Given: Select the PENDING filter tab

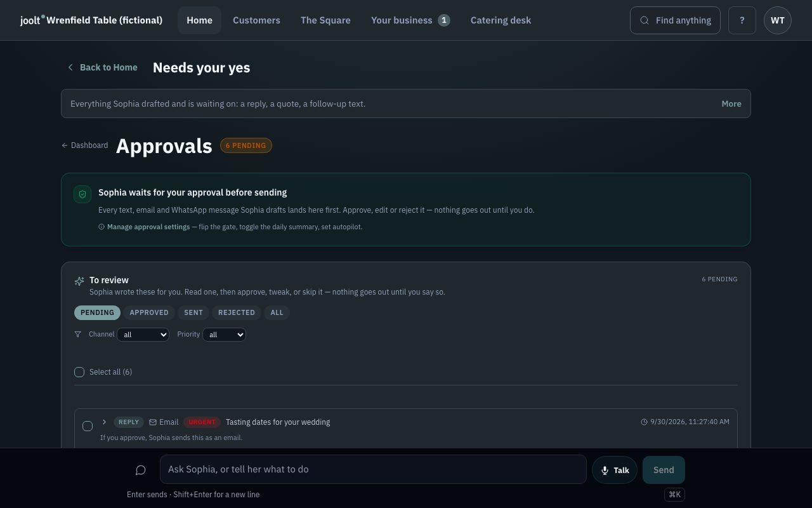Looking at the screenshot, I should coord(97,312).
